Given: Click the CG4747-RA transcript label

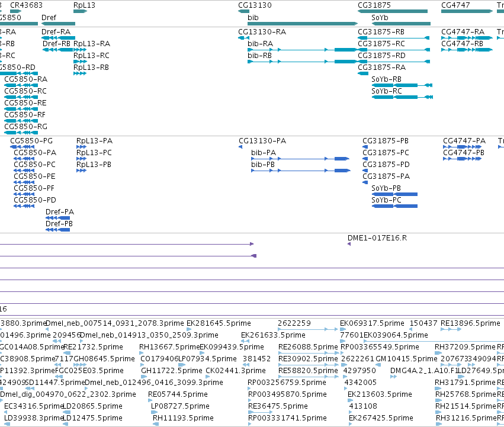Looking at the screenshot, I should [463, 32].
